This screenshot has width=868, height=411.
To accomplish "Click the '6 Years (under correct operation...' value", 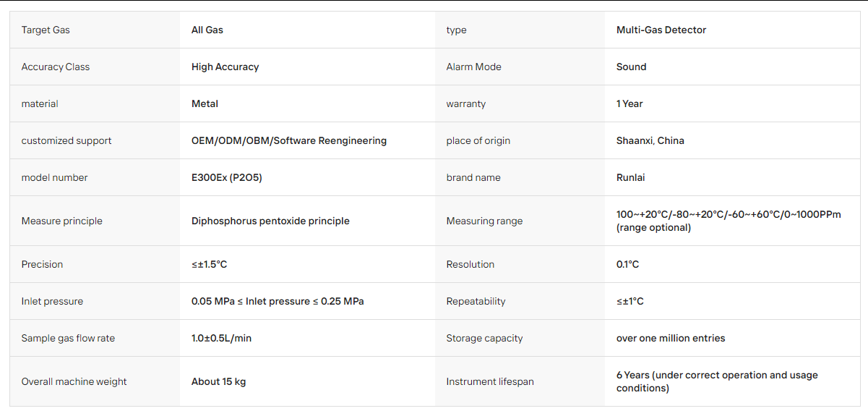I will [717, 381].
